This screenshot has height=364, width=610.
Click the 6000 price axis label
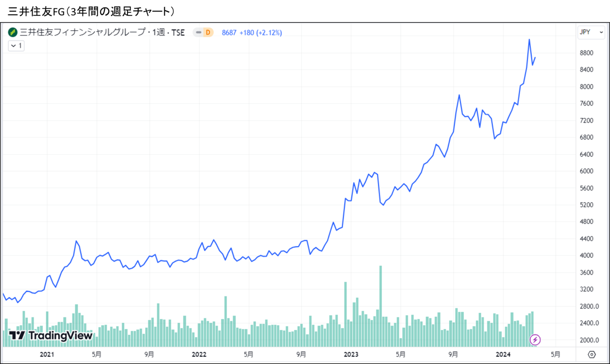click(x=587, y=171)
